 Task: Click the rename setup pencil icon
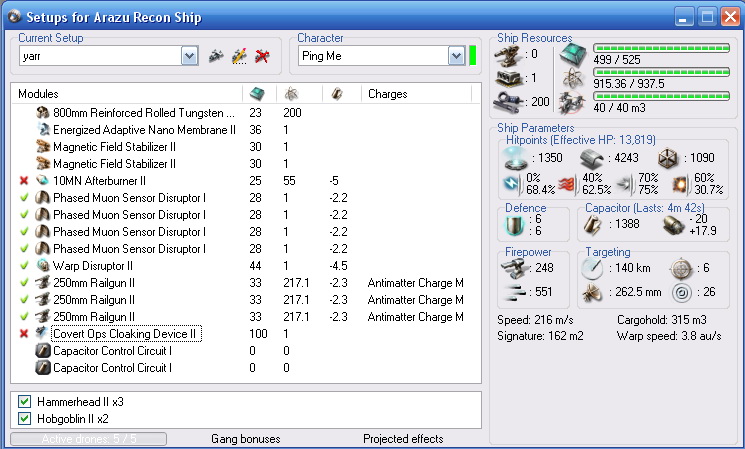click(239, 56)
